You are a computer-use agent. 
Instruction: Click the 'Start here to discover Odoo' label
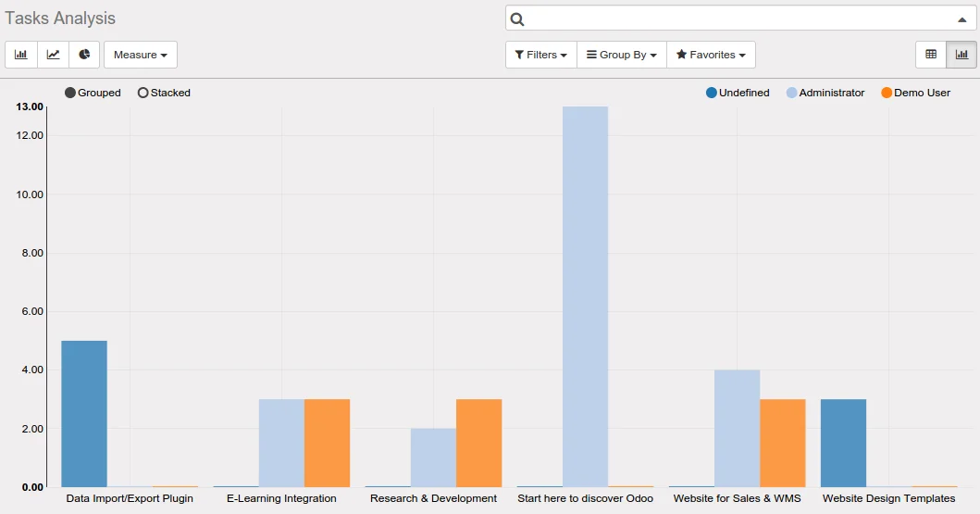click(585, 498)
